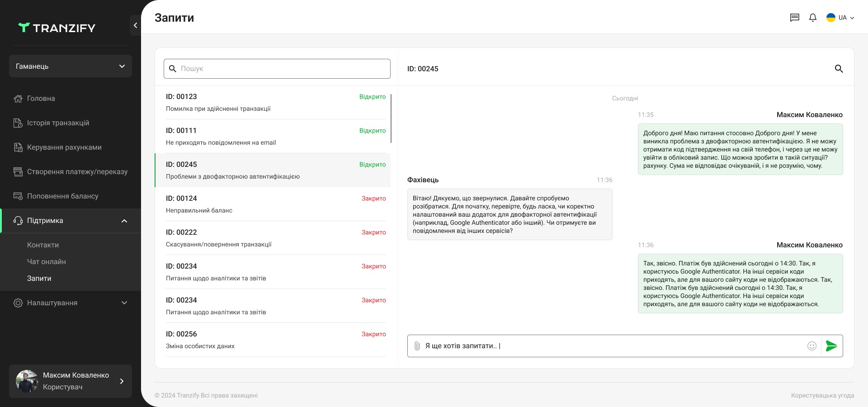Click the attachment paperclip icon
Screen dimensions: 868x407
click(x=417, y=346)
